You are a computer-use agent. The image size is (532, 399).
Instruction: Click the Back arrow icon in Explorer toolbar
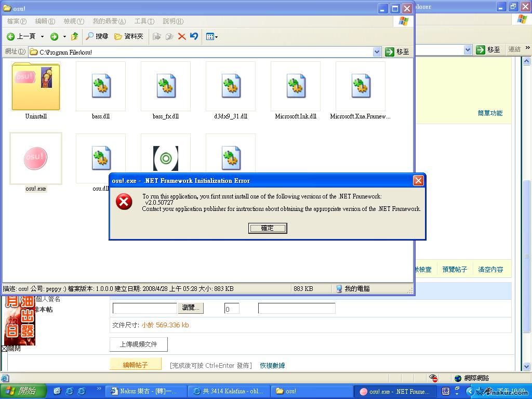click(10, 36)
